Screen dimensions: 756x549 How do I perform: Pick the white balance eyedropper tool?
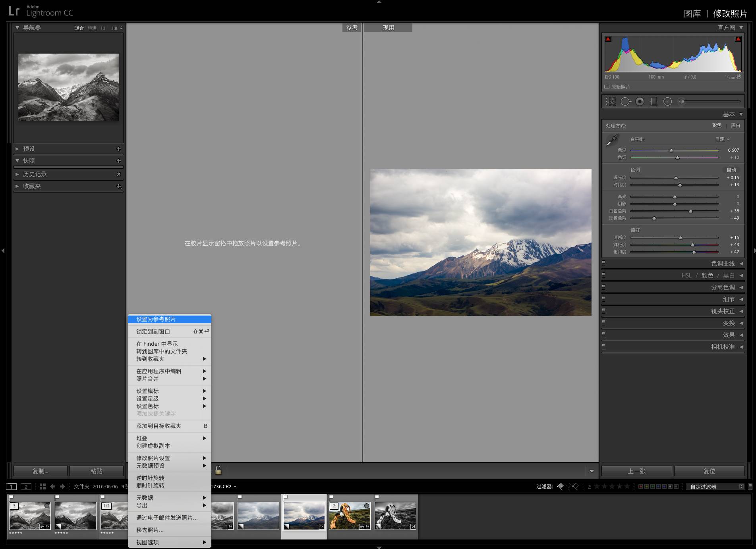[612, 141]
